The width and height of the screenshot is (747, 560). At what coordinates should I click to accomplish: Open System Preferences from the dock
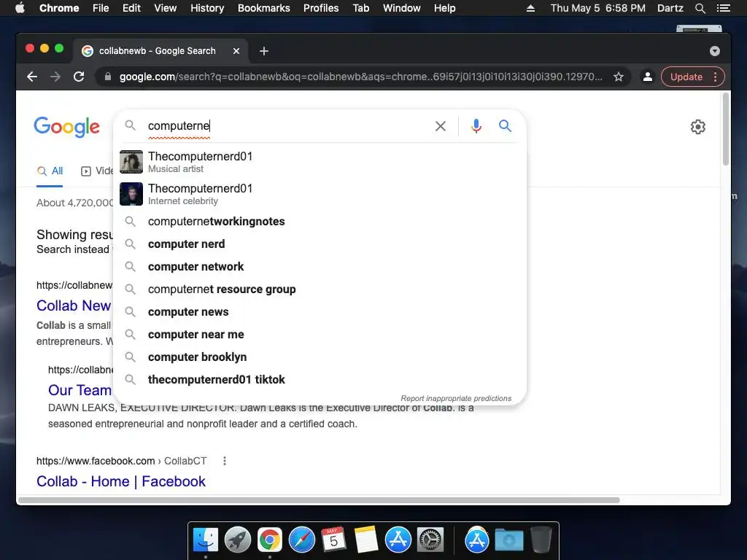[x=430, y=540]
